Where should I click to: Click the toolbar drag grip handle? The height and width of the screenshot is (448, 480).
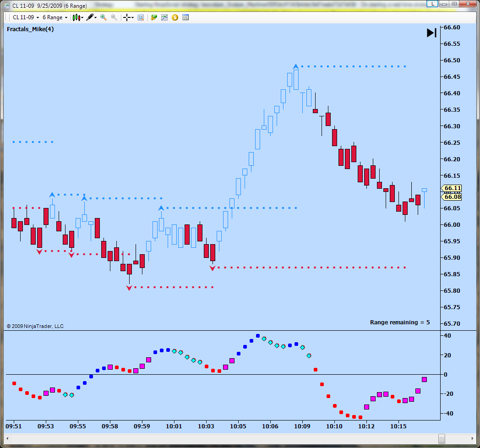[x=6, y=17]
